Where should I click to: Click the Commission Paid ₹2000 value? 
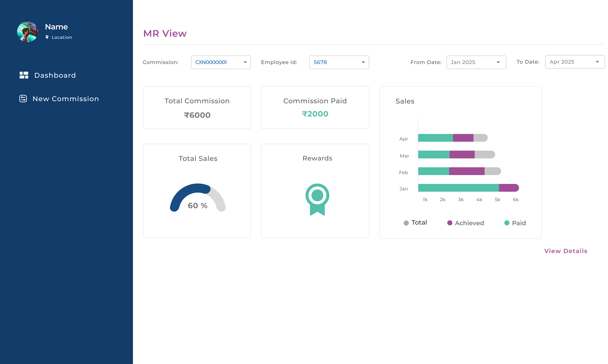click(x=315, y=114)
